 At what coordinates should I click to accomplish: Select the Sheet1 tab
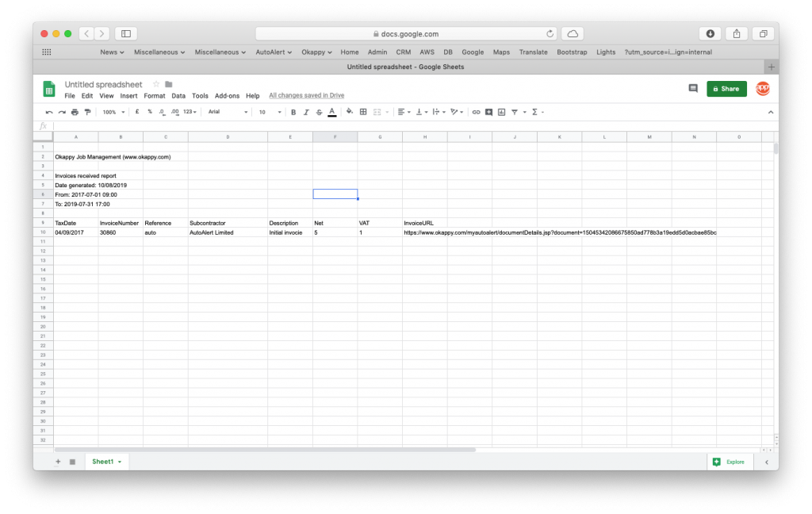[x=106, y=462]
